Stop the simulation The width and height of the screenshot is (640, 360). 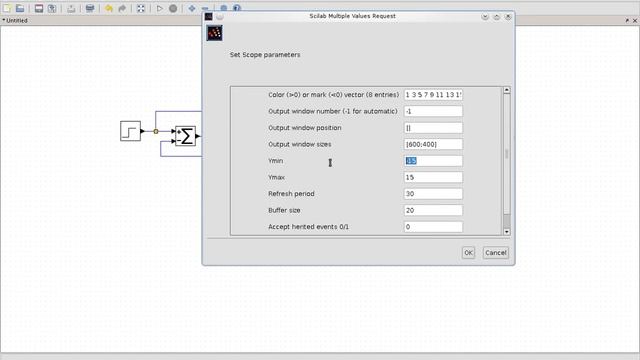[x=173, y=8]
